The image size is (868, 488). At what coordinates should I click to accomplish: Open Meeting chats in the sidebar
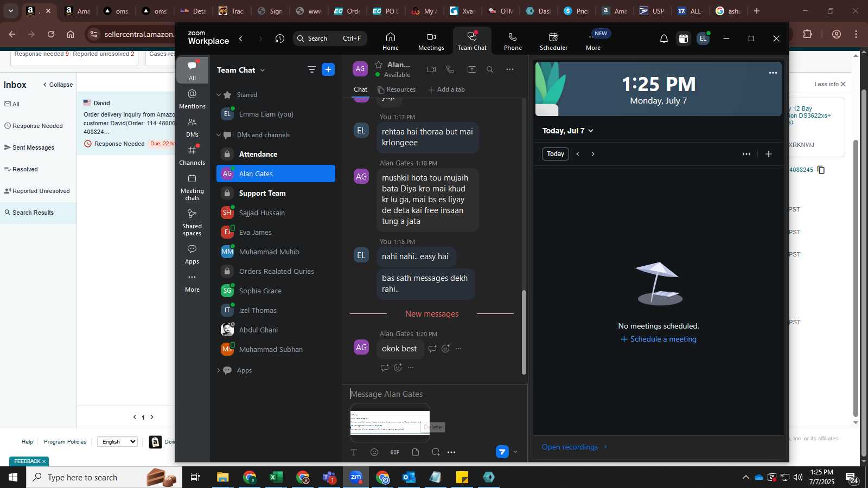(192, 187)
